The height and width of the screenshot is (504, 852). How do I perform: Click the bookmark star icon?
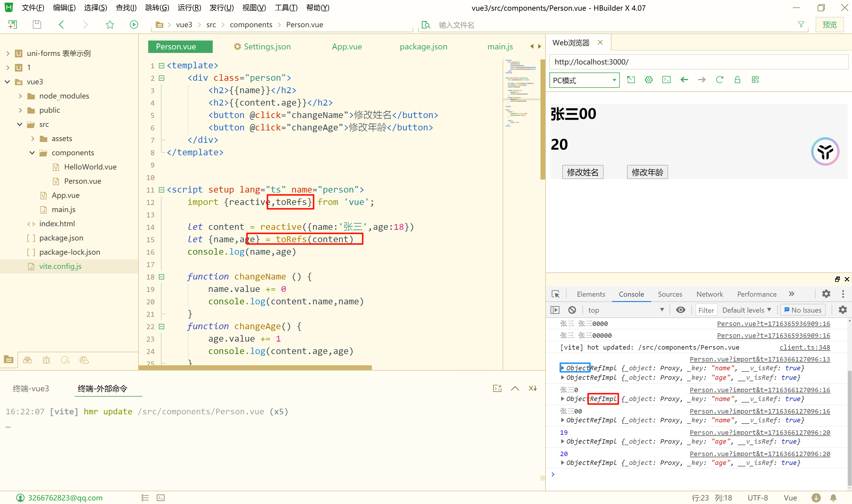coord(110,25)
